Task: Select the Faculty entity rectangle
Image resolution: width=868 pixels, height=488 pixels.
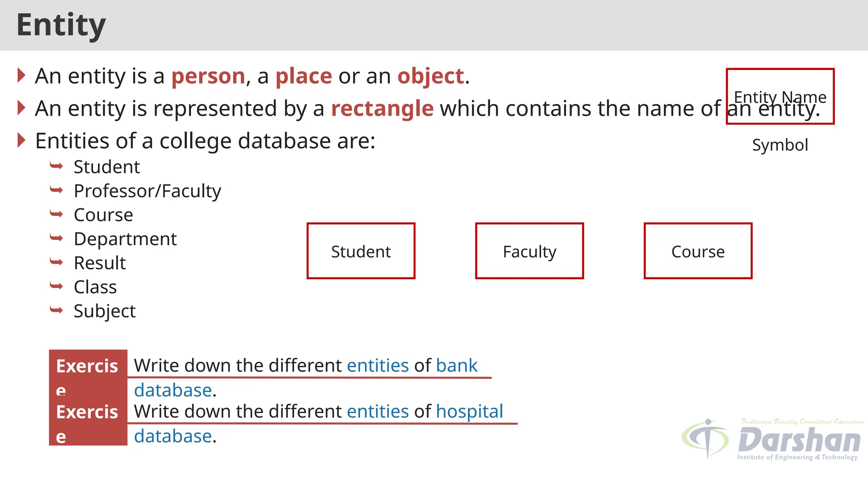Action: click(529, 251)
